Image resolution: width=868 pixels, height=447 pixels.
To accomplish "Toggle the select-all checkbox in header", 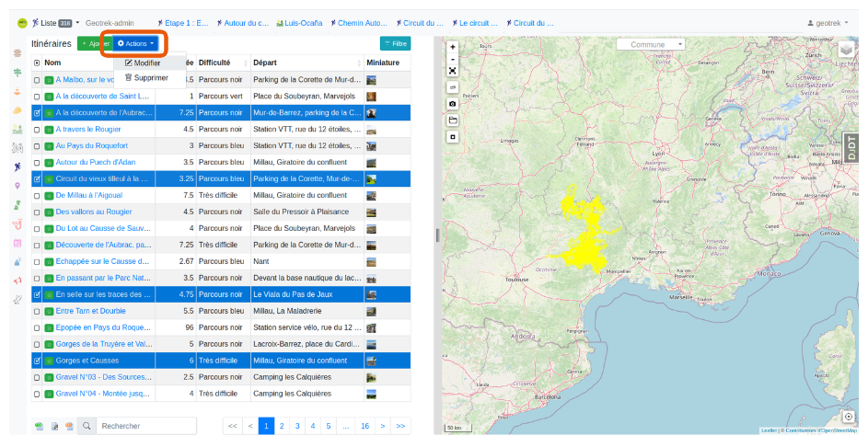I will (x=37, y=63).
